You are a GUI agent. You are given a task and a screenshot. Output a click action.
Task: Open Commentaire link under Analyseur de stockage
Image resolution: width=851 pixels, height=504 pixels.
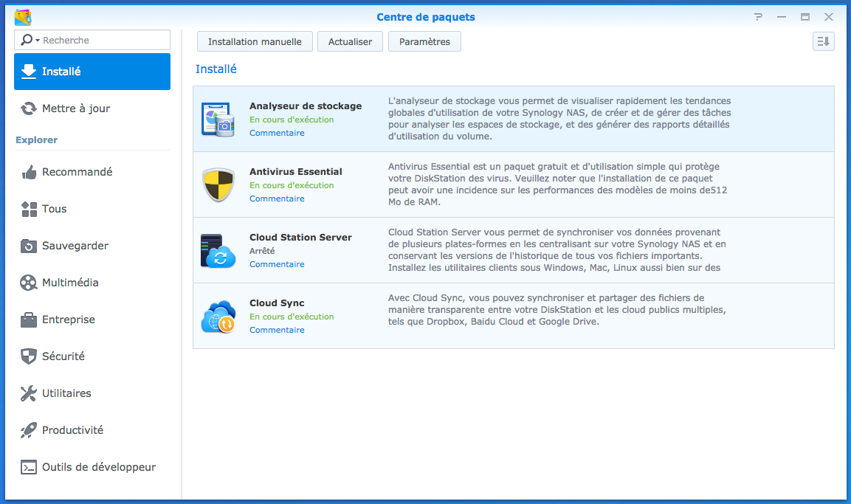(277, 133)
